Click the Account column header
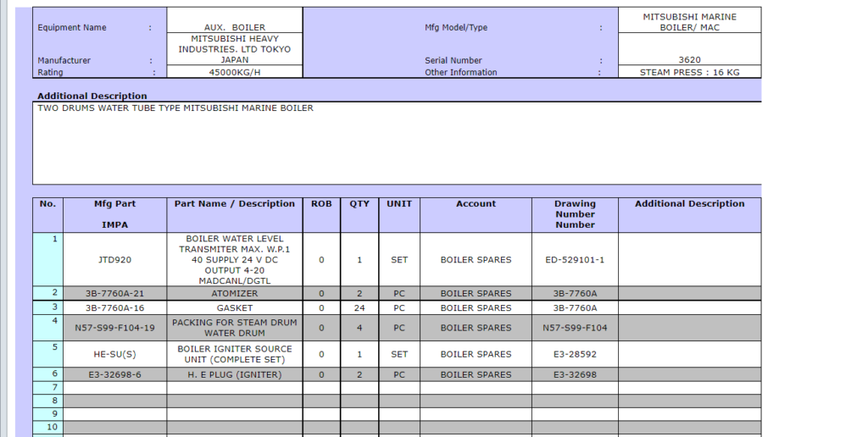The height and width of the screenshot is (437, 868). pos(476,214)
